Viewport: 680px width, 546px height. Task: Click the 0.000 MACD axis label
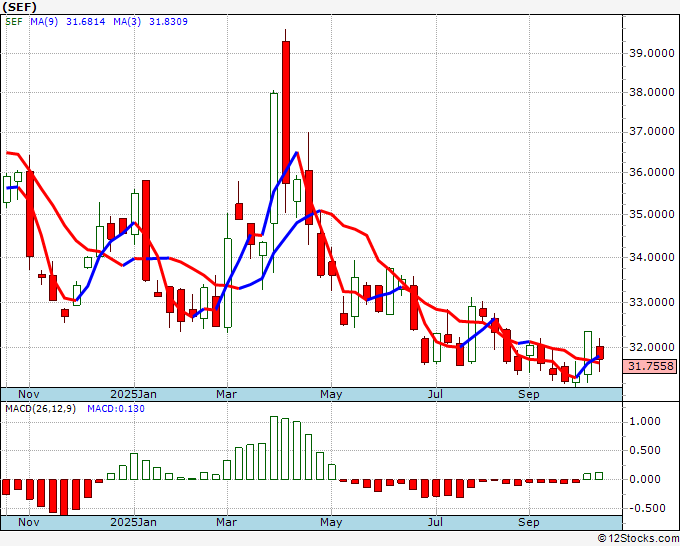tap(644, 479)
